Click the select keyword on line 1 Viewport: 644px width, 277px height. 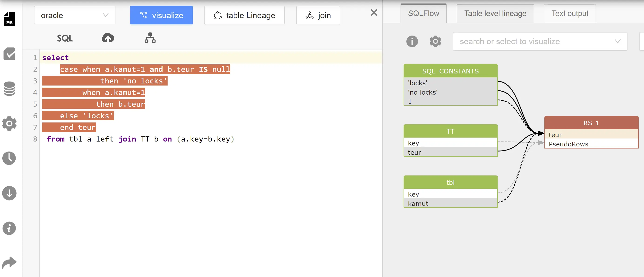[55, 57]
